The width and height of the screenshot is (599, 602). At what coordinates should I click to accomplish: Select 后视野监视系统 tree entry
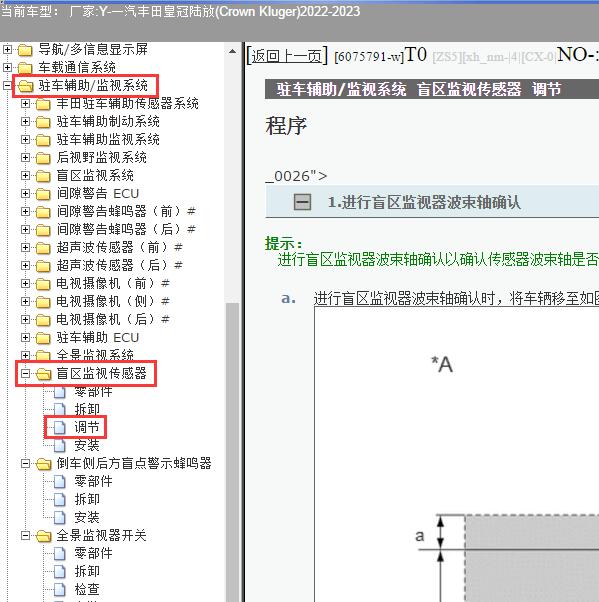click(101, 157)
